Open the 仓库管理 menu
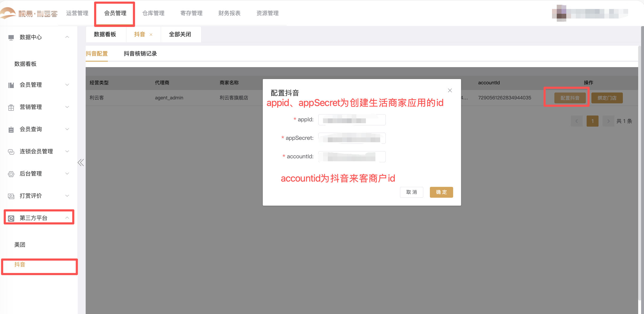The image size is (644, 314). [153, 13]
